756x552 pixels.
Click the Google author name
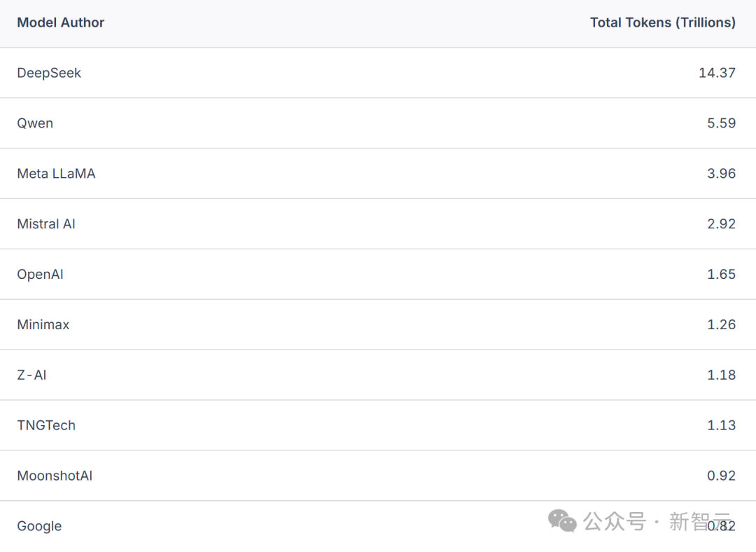click(x=39, y=526)
